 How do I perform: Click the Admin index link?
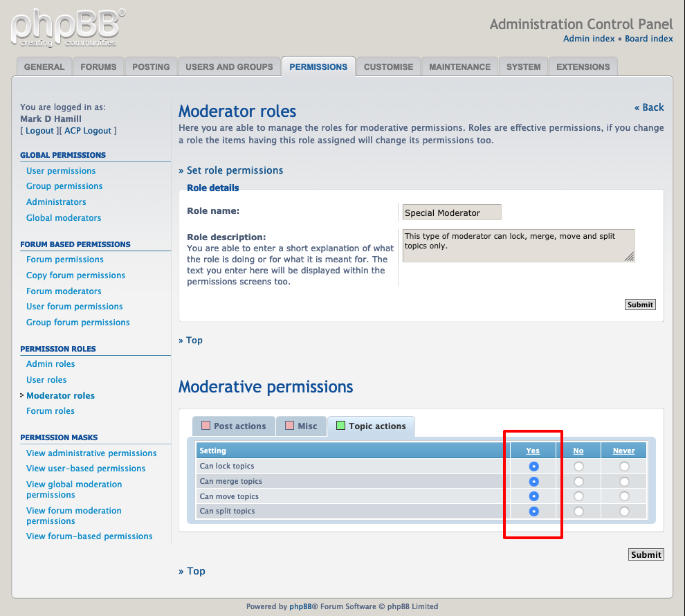[x=588, y=39]
